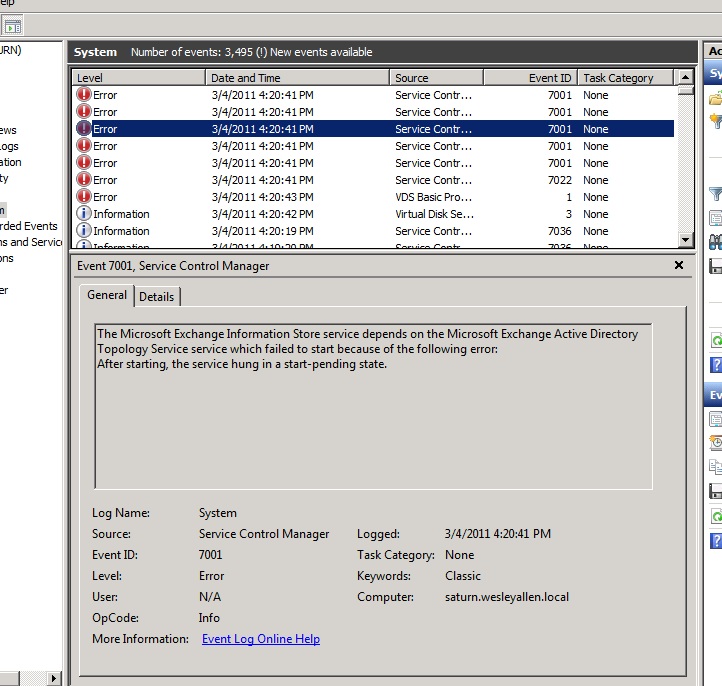This screenshot has width=722, height=686.
Task: Select the Windows Logs tree node
Action: click(x=9, y=146)
